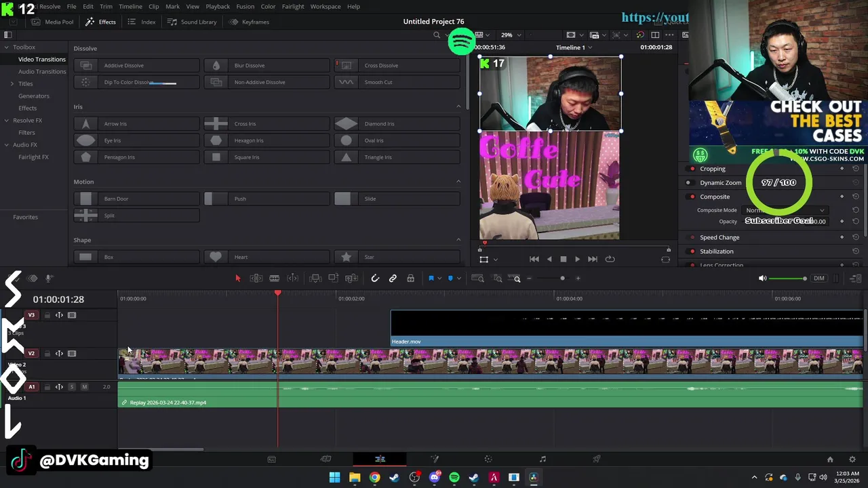Viewport: 868px width, 488px height.
Task: Click the Overwrite Clip icon
Action: 333,279
